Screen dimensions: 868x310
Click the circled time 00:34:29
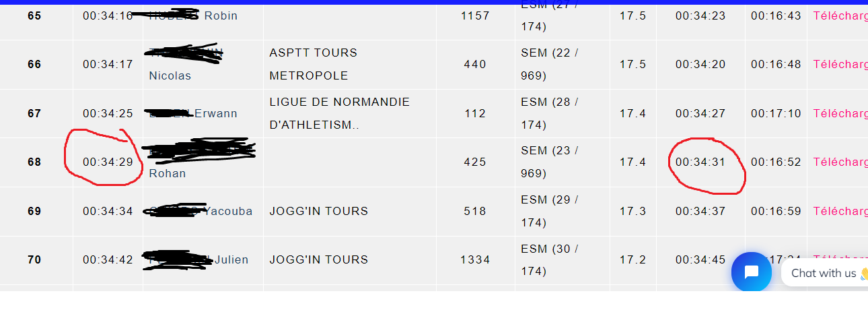108,162
